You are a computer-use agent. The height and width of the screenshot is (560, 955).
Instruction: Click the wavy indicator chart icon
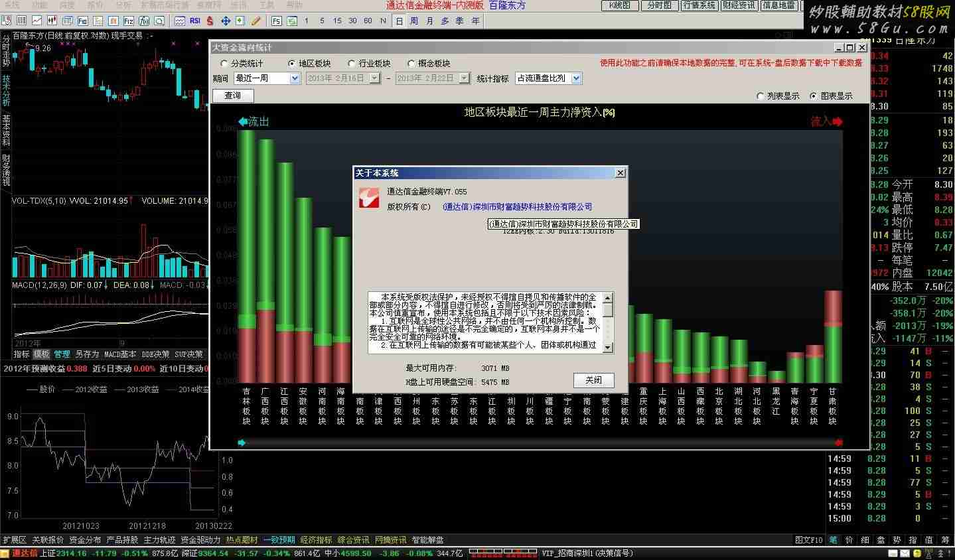179,21
